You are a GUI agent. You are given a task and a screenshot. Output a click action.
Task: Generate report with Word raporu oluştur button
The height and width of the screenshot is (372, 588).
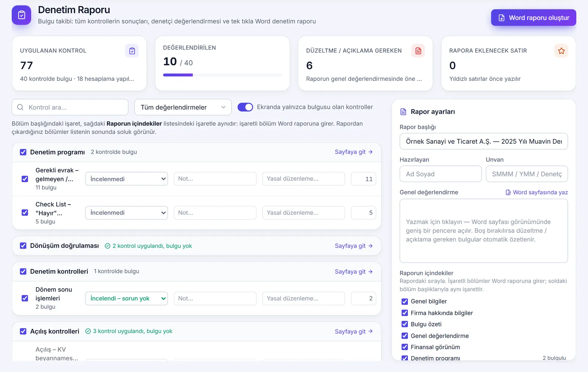[534, 18]
